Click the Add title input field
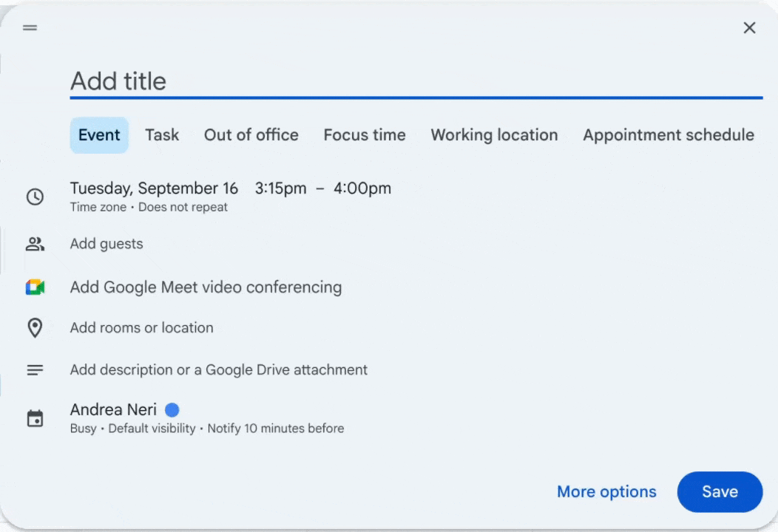This screenshot has height=532, width=778. (416, 81)
